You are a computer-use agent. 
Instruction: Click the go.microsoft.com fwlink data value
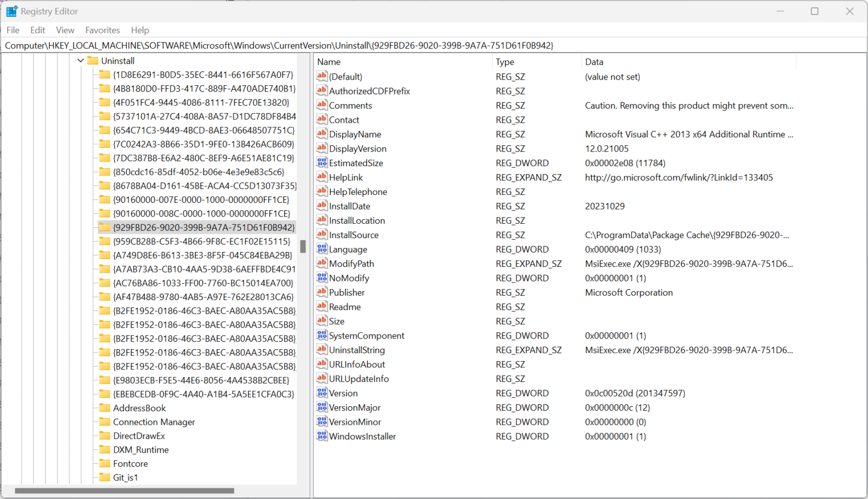(679, 177)
